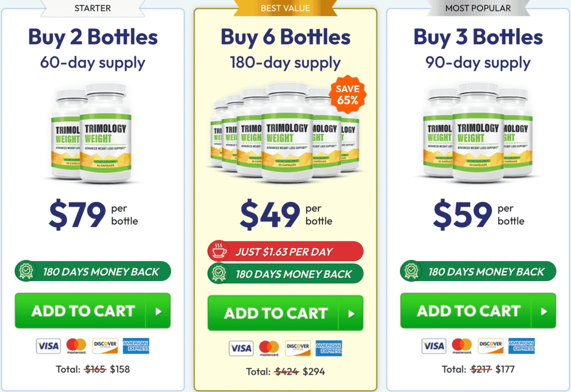Click the American Express icon in the Best Value column
571x392 pixels.
(x=329, y=348)
